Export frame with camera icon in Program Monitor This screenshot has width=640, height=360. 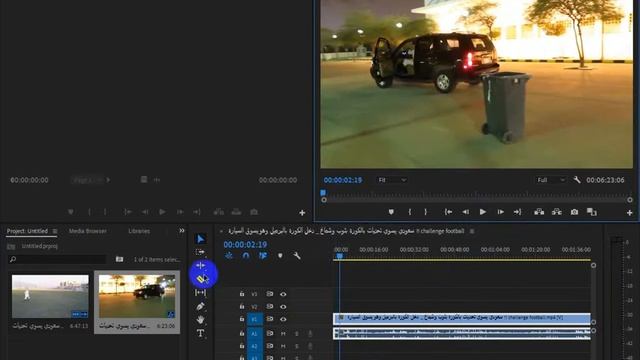point(574,212)
